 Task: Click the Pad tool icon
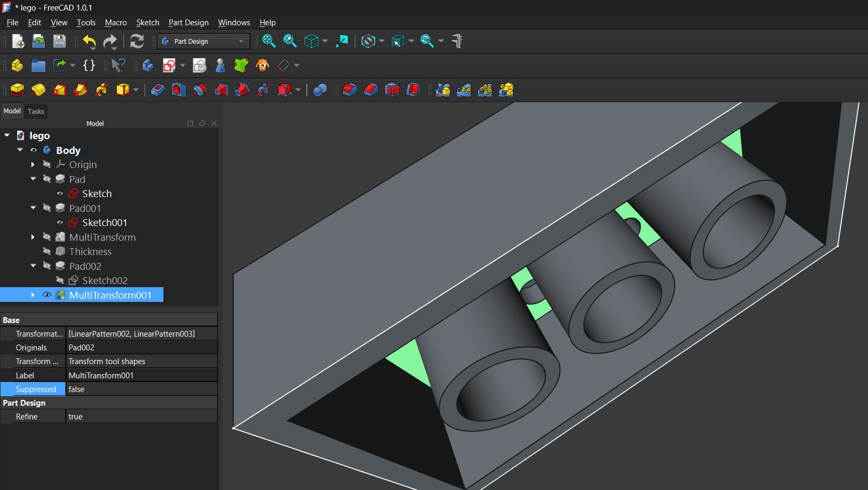click(17, 90)
